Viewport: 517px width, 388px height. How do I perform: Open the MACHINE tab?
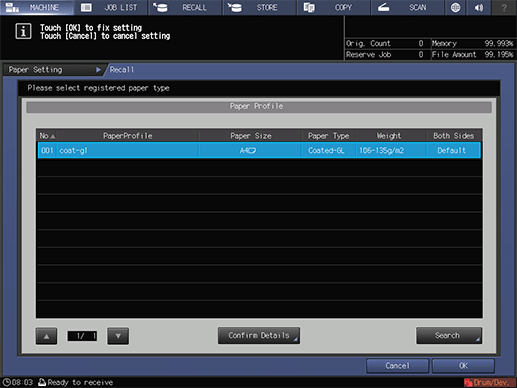click(37, 7)
